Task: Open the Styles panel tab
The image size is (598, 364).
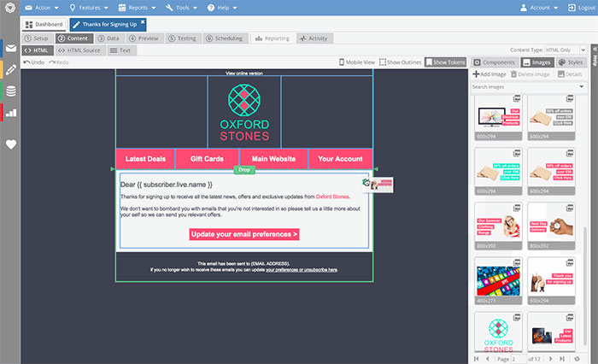Action: [x=571, y=62]
